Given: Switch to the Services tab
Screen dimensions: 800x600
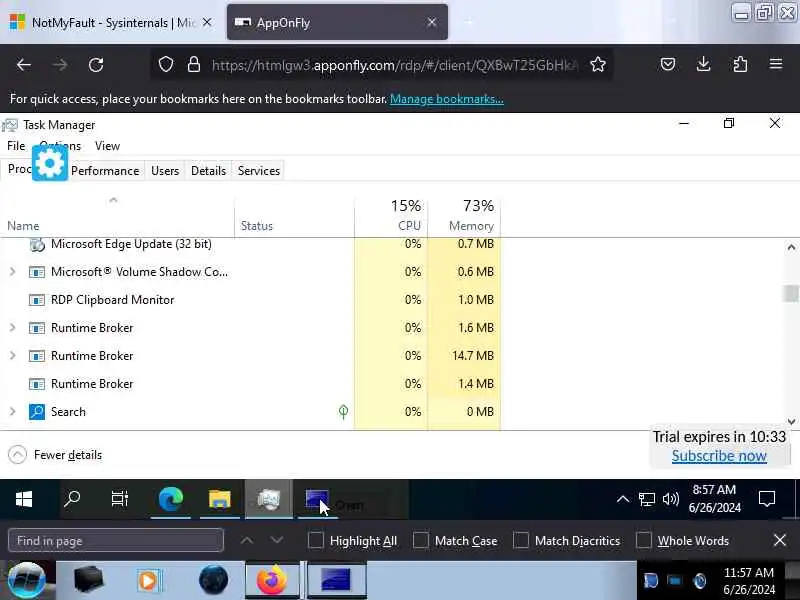Looking at the screenshot, I should point(259,170).
